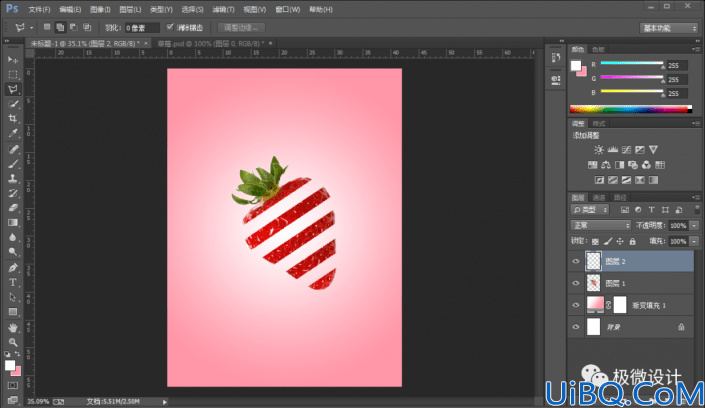The image size is (705, 408).
Task: Select the Brush tool
Action: [x=13, y=164]
